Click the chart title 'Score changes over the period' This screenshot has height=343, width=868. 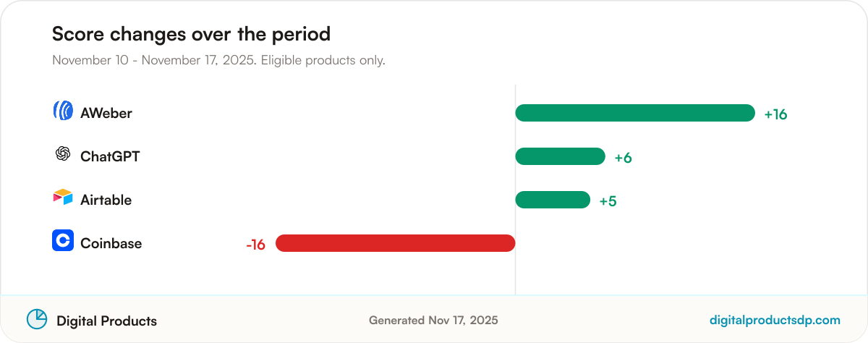191,34
